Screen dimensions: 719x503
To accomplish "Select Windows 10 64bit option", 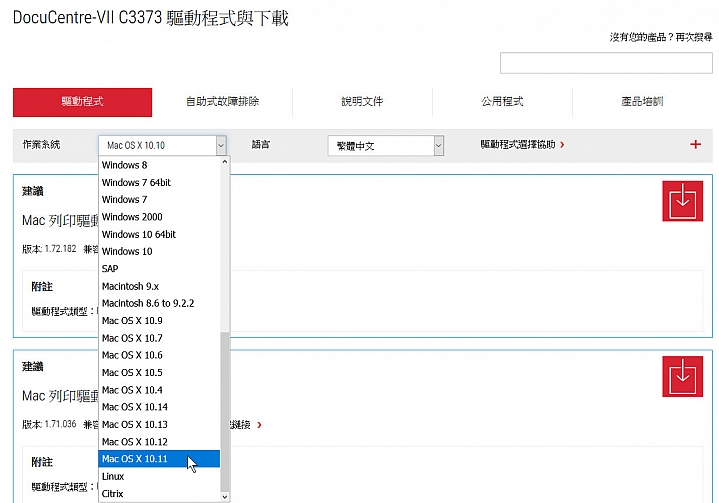I will (x=159, y=234).
